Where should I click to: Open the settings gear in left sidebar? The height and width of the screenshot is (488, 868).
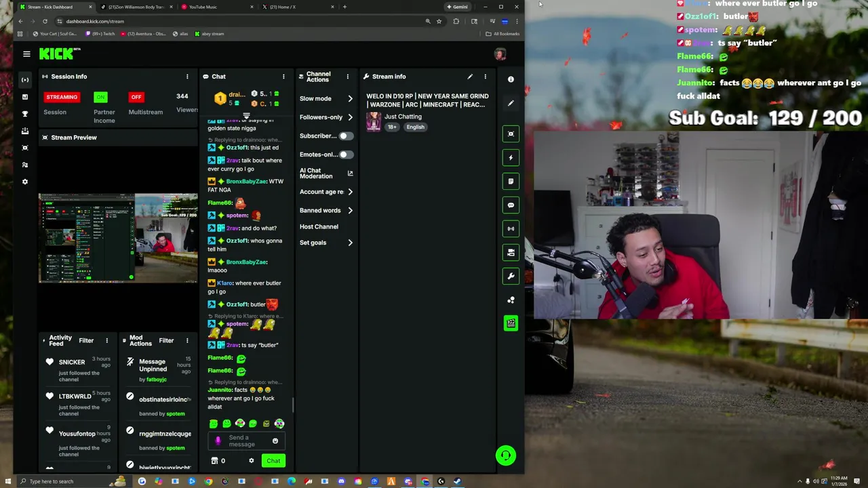(25, 182)
